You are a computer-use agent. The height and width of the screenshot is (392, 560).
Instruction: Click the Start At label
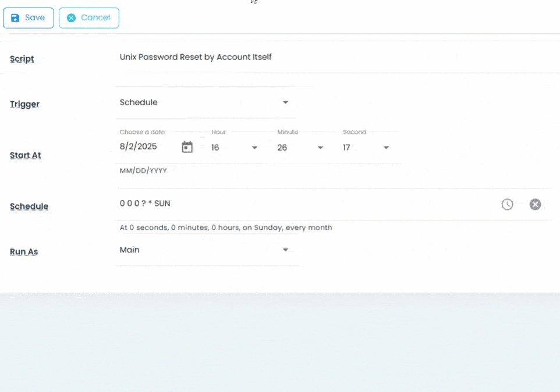[x=25, y=155]
